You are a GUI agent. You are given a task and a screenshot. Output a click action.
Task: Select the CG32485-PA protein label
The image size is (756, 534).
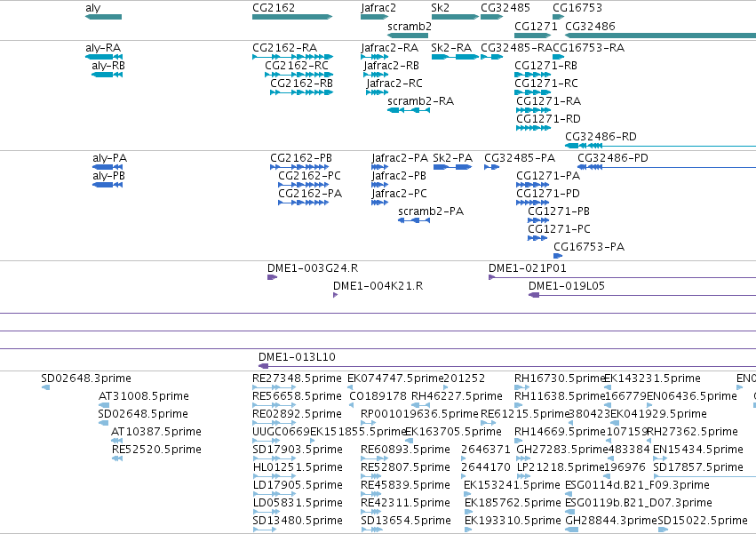520,158
